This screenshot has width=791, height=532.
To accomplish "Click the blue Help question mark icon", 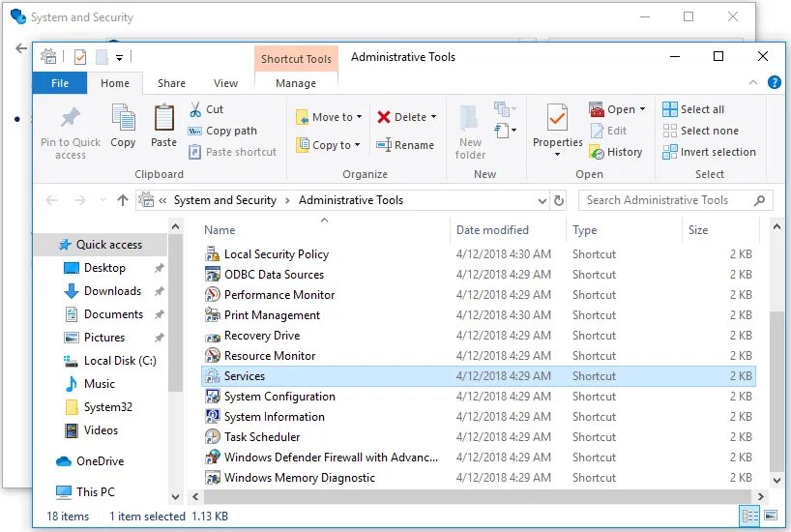I will coord(774,82).
